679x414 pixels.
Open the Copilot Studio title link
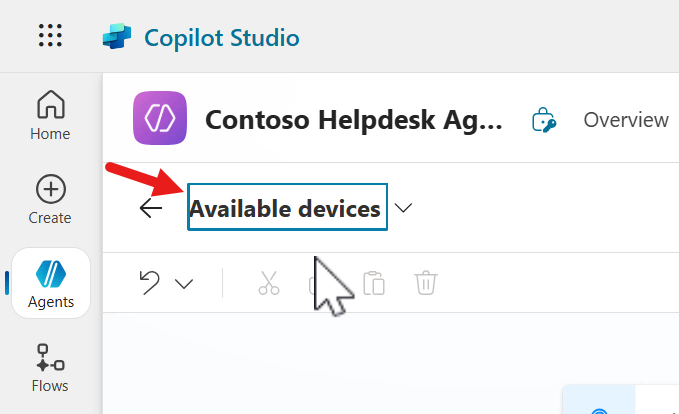(x=221, y=38)
